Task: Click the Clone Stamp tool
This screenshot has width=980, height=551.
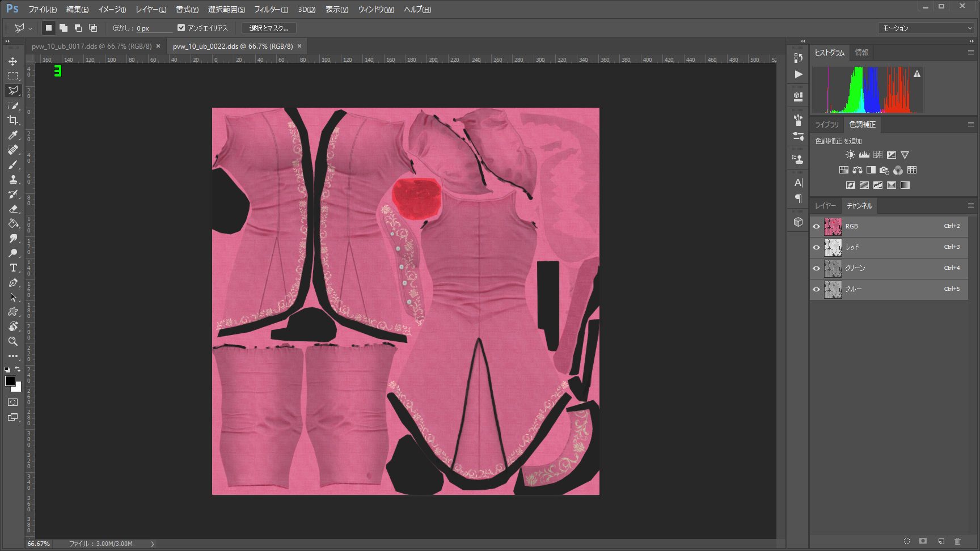Action: tap(12, 179)
